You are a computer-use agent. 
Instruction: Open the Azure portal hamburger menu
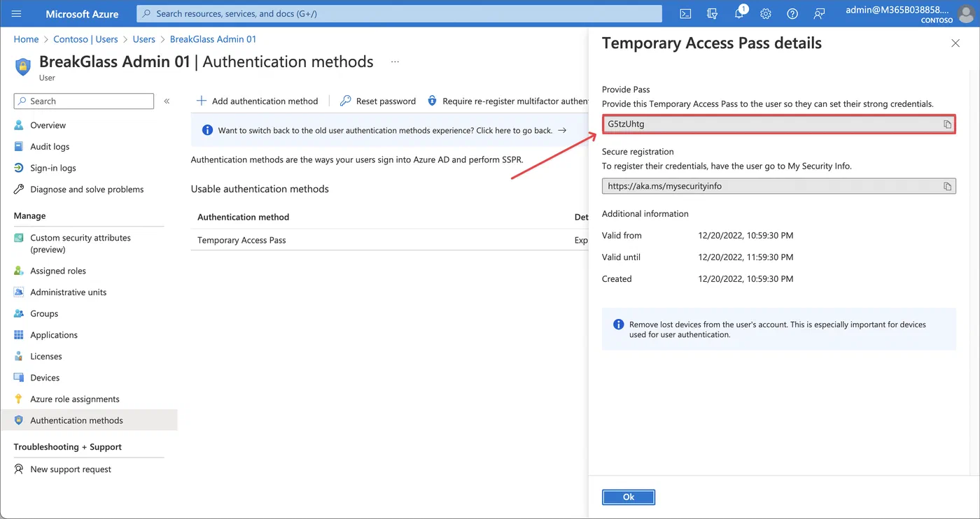coord(17,14)
